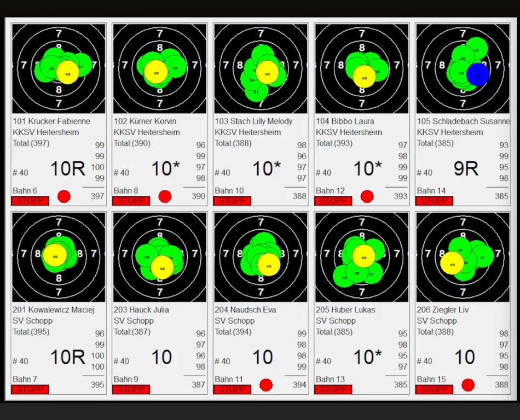Click the red status dot on Bahn 8
The height and width of the screenshot is (420, 520).
point(165,196)
